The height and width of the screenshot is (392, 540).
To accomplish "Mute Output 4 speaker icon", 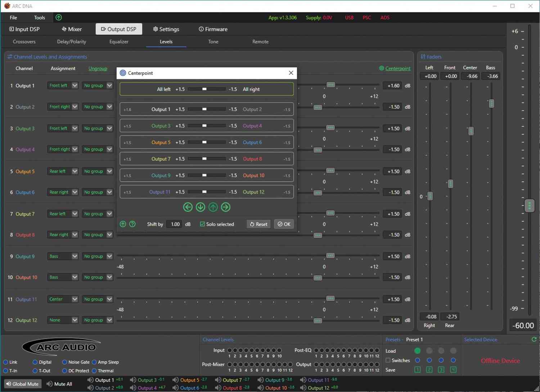I will point(133,388).
